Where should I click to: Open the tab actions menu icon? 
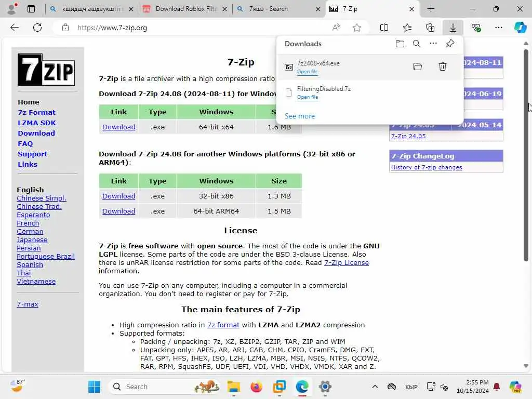click(x=31, y=9)
